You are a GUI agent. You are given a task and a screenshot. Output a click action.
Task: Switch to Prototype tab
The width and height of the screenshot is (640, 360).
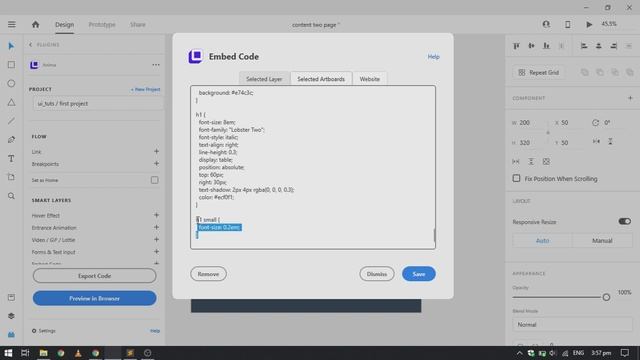tap(102, 24)
